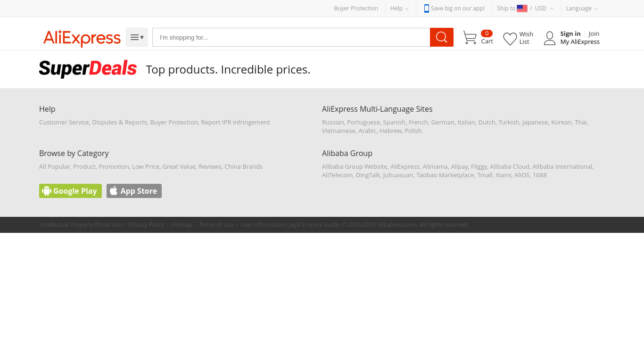The height and width of the screenshot is (362, 644).
Task: Click the orange search magnifier button
Action: click(442, 37)
